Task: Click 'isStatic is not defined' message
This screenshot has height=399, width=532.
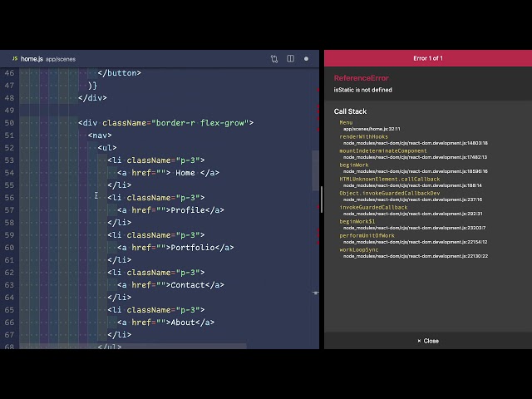Action: pos(362,90)
